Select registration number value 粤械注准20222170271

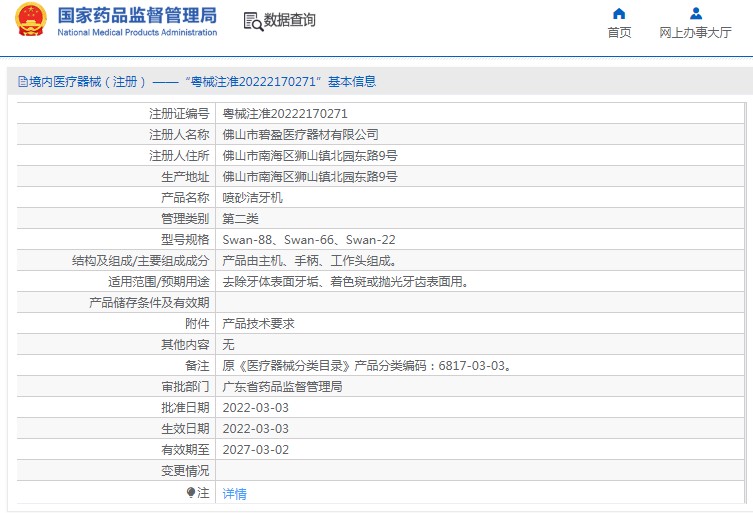pos(285,114)
